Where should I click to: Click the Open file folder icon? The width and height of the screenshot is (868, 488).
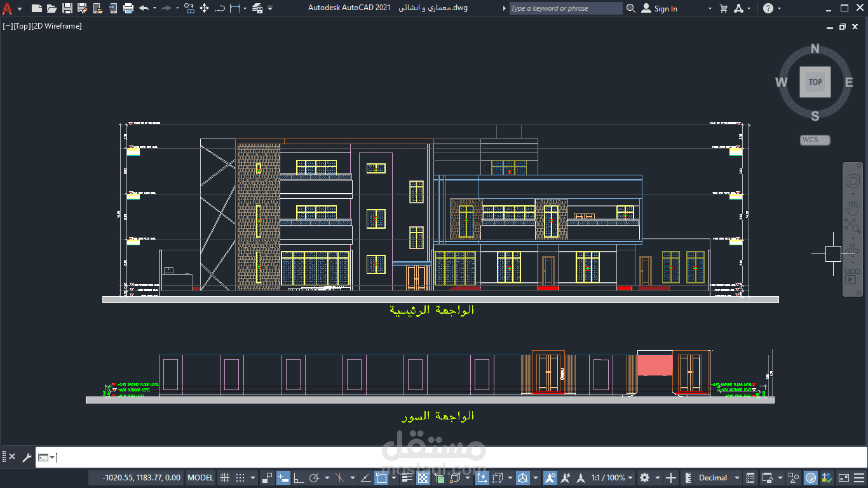point(52,9)
